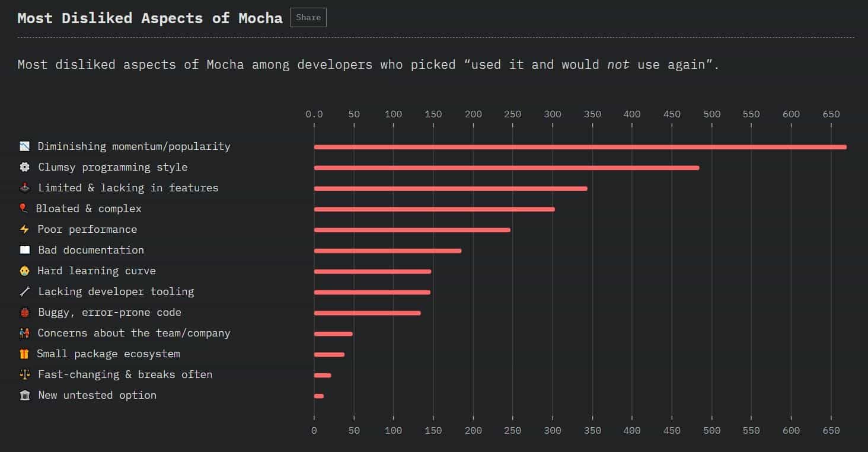
Task: Click the chart icon beside Diminishing momentum/popularity
Action: tap(24, 146)
